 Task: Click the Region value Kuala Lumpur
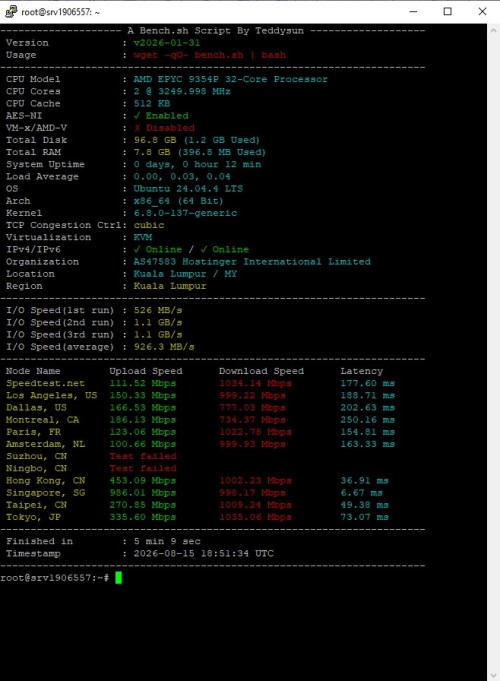pos(170,286)
